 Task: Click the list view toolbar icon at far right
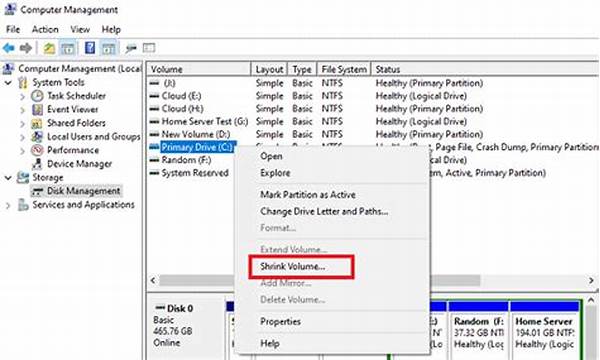[x=149, y=48]
